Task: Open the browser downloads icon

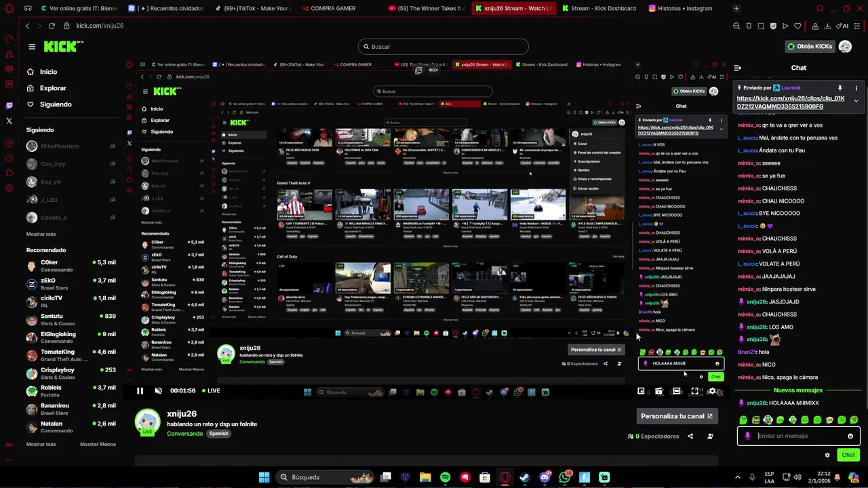Action: click(827, 26)
